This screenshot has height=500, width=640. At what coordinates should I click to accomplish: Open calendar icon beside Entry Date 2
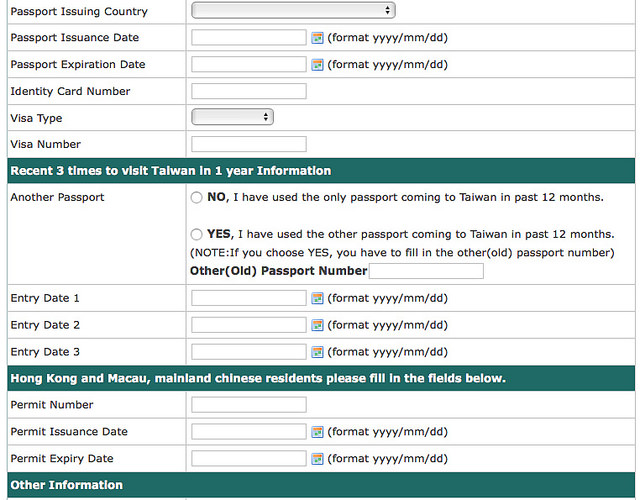pyautogui.click(x=317, y=325)
